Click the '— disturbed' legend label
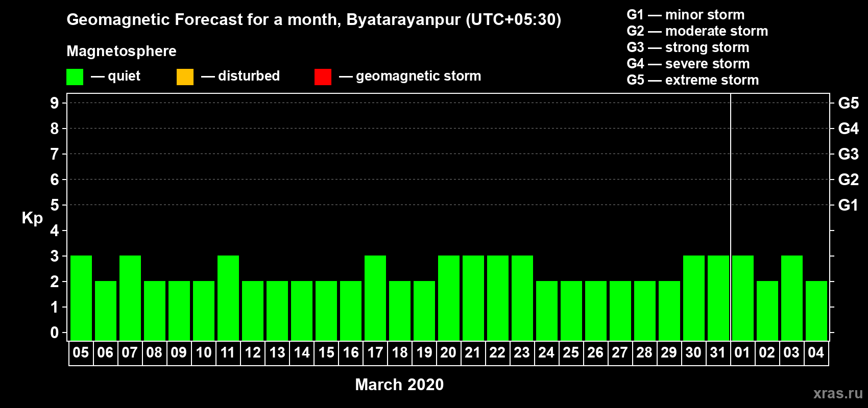 click(x=240, y=76)
